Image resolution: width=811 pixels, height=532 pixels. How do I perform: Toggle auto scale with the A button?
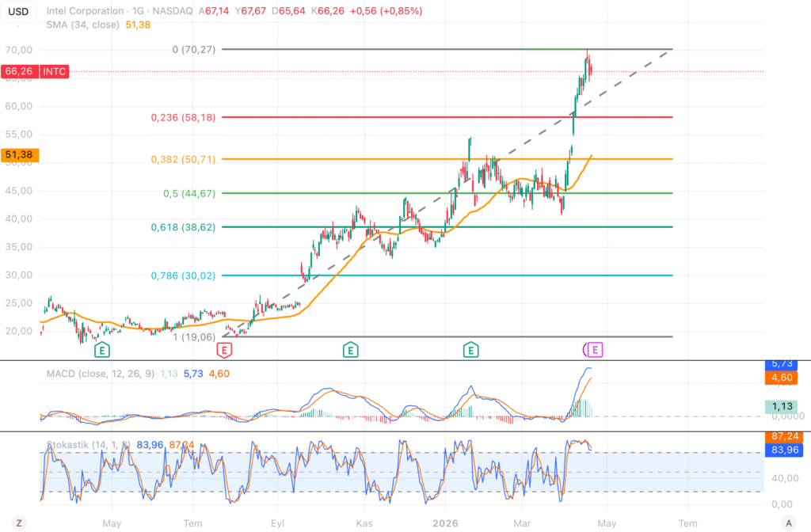788,522
